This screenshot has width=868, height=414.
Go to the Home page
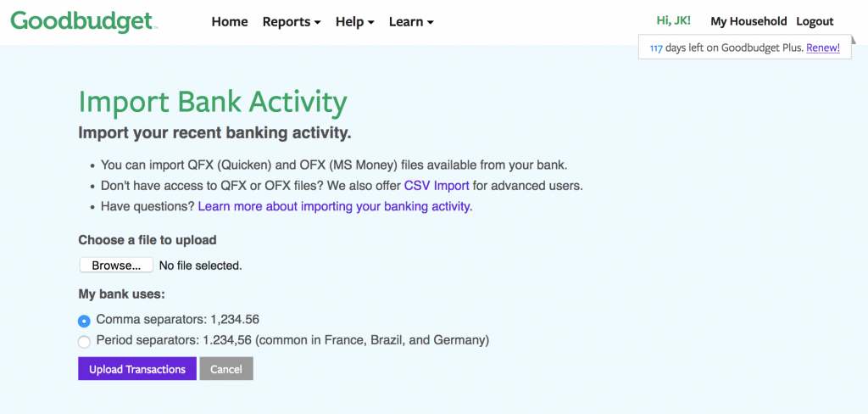[230, 22]
